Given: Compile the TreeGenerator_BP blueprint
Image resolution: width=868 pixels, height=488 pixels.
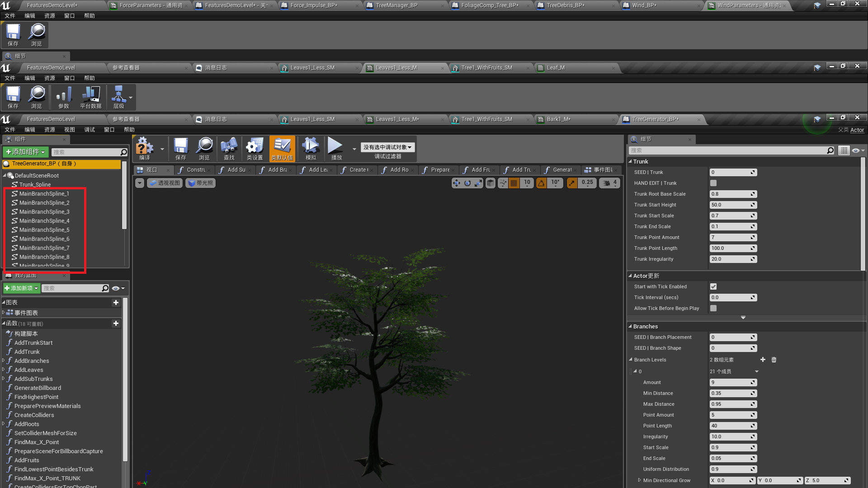Looking at the screenshot, I should pos(144,149).
